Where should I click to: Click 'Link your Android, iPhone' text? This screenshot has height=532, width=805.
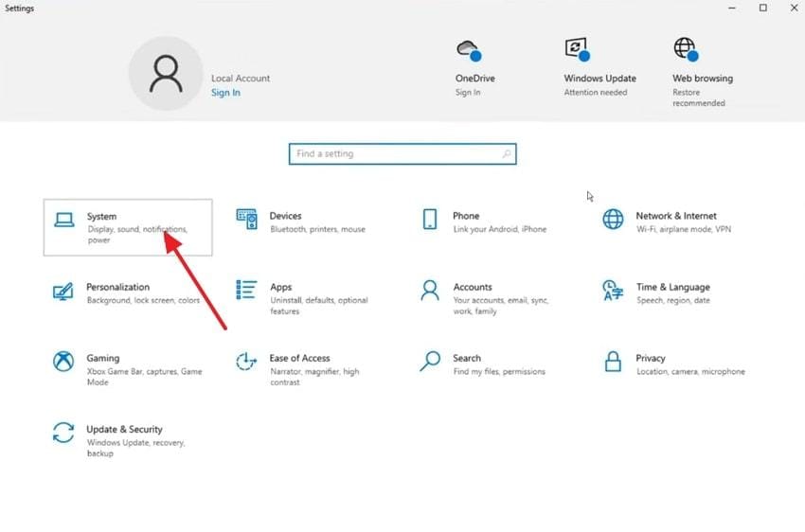(x=499, y=229)
